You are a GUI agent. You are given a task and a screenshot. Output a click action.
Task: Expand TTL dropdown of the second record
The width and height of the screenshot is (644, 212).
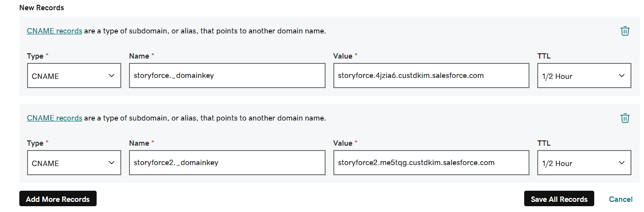coord(584,163)
